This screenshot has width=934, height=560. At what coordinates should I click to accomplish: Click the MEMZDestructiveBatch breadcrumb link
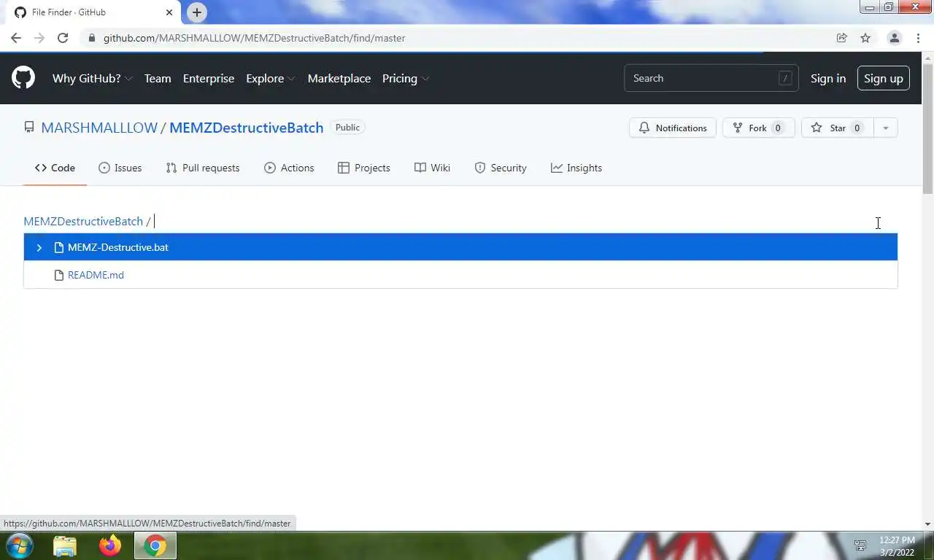pos(83,221)
